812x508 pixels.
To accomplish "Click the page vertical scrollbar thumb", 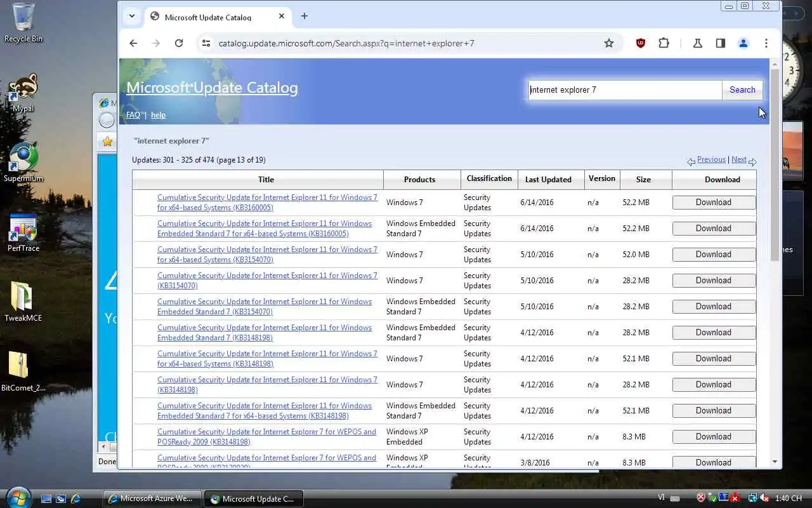I will [x=775, y=164].
